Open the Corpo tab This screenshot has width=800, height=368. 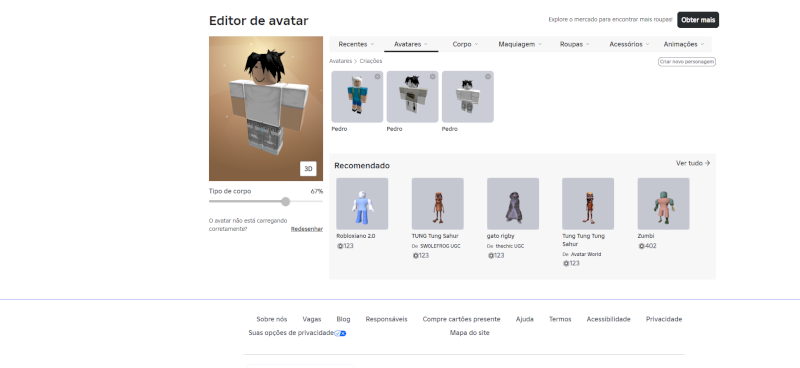(465, 44)
